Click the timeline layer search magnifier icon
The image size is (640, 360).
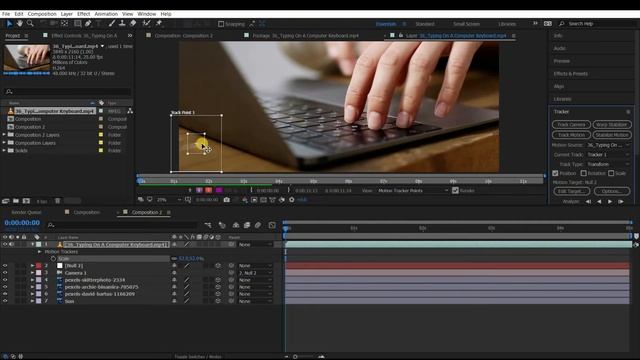pyautogui.click(x=51, y=225)
